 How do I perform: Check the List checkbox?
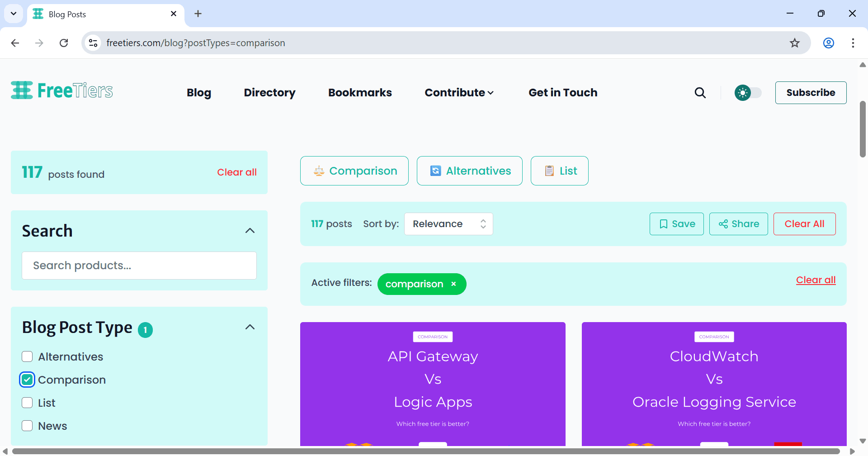click(x=27, y=403)
